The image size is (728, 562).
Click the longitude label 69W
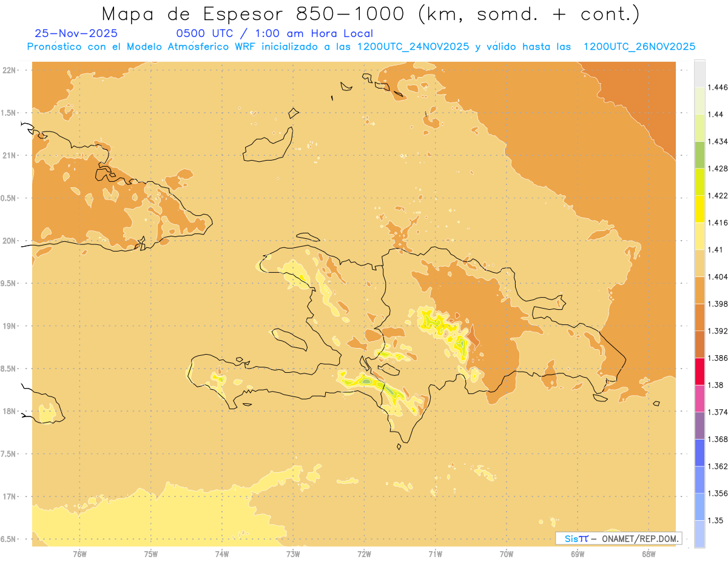tap(578, 554)
